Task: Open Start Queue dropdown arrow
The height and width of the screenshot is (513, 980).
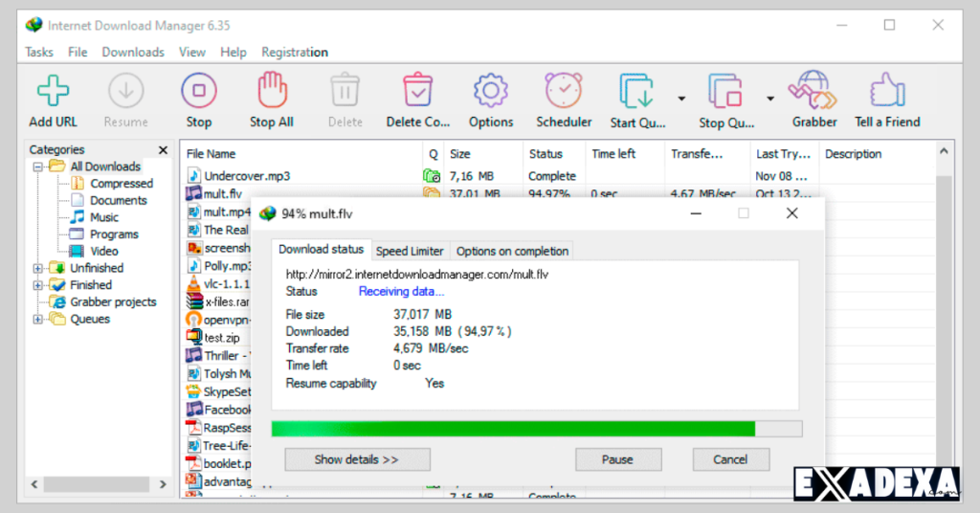Action: 681,99
